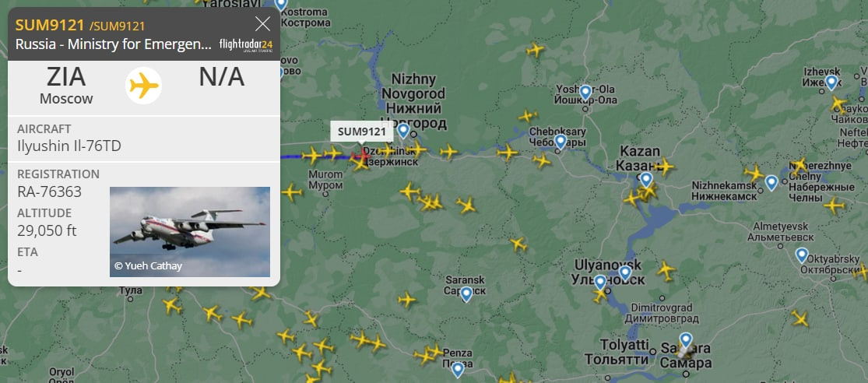The height and width of the screenshot is (383, 868).
Task: Select the Saransk airport pin
Action: coord(466,294)
